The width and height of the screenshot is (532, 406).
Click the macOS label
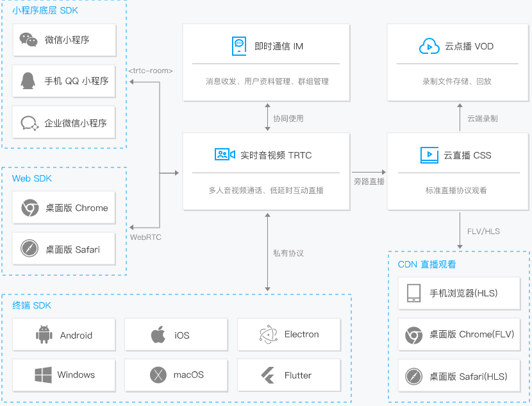tap(188, 375)
